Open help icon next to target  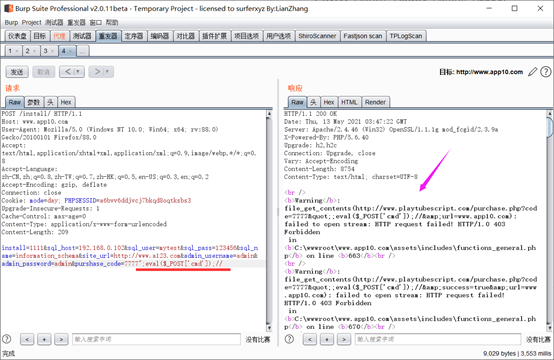click(546, 72)
